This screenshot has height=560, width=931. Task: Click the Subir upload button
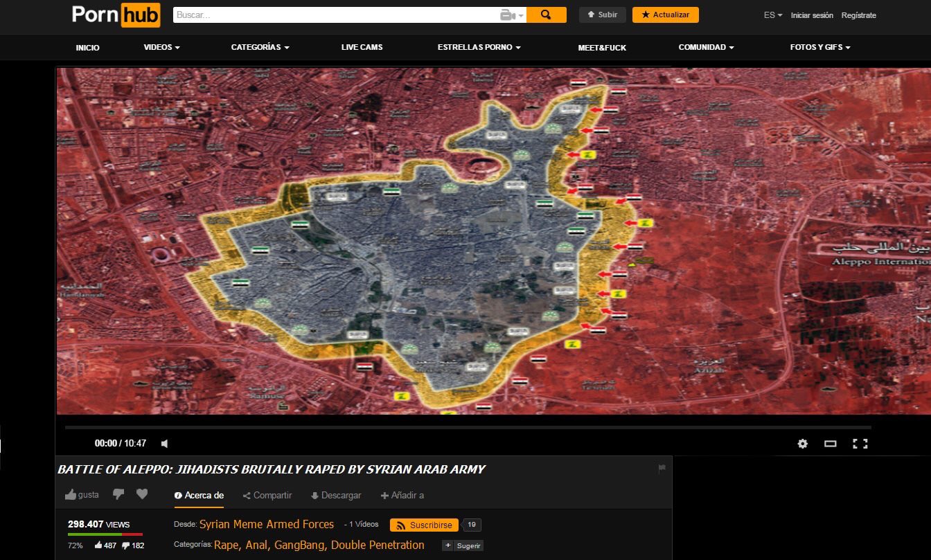[x=602, y=15]
